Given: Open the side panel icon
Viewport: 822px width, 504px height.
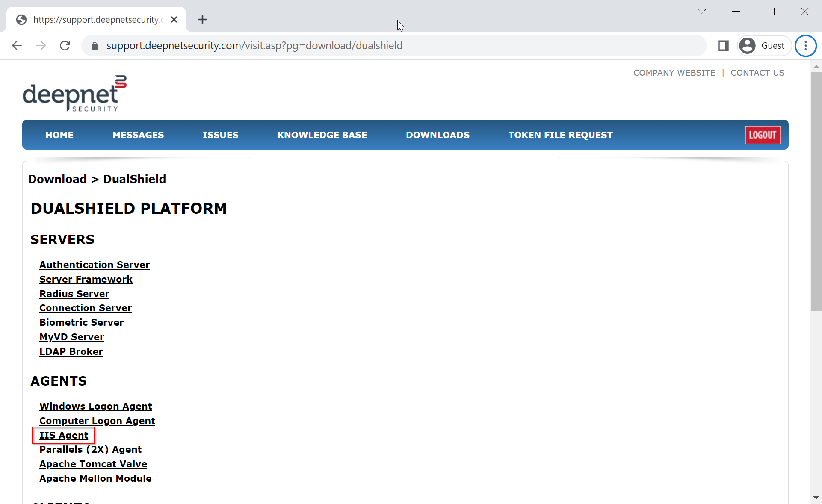Looking at the screenshot, I should (x=723, y=46).
